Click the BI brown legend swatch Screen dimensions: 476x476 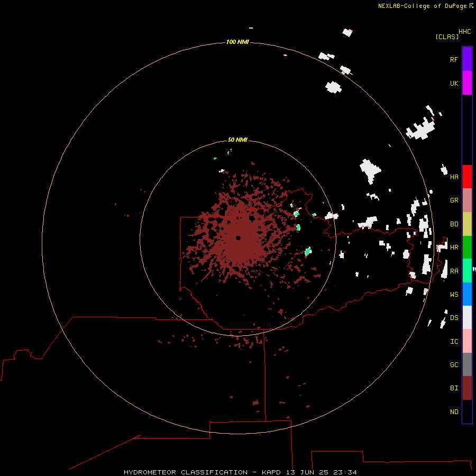(467, 388)
